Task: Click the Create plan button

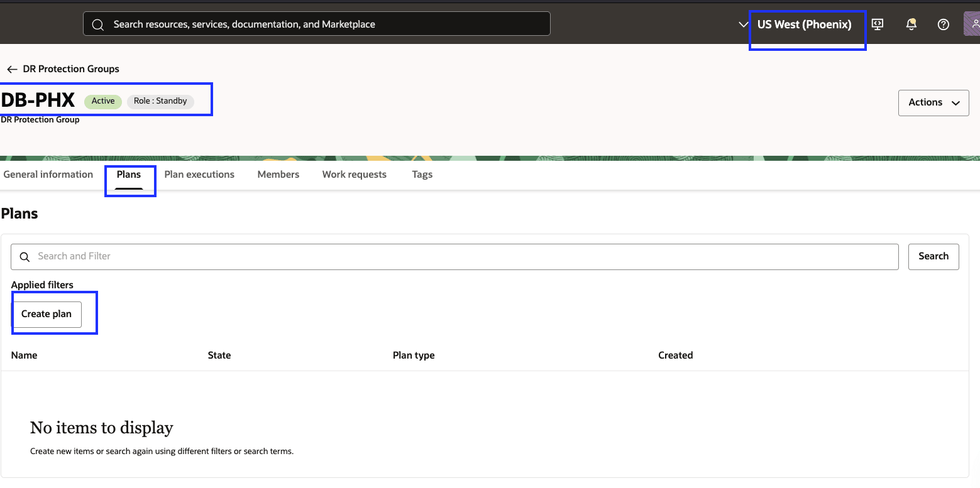Action: (x=47, y=314)
